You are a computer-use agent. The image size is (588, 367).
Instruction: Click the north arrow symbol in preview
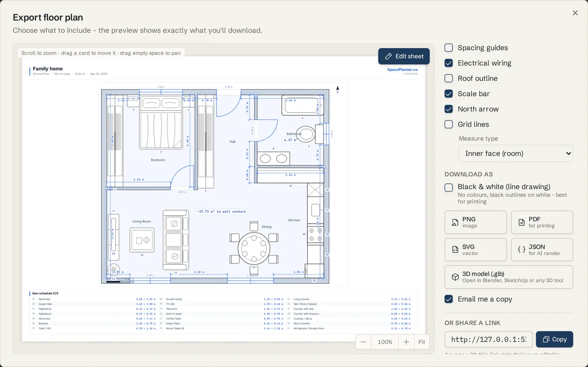pyautogui.click(x=337, y=89)
